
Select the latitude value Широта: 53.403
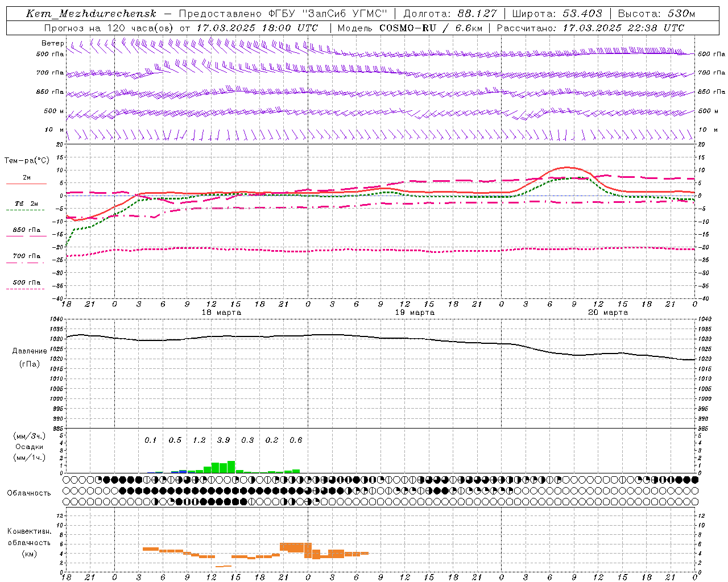tap(557, 14)
